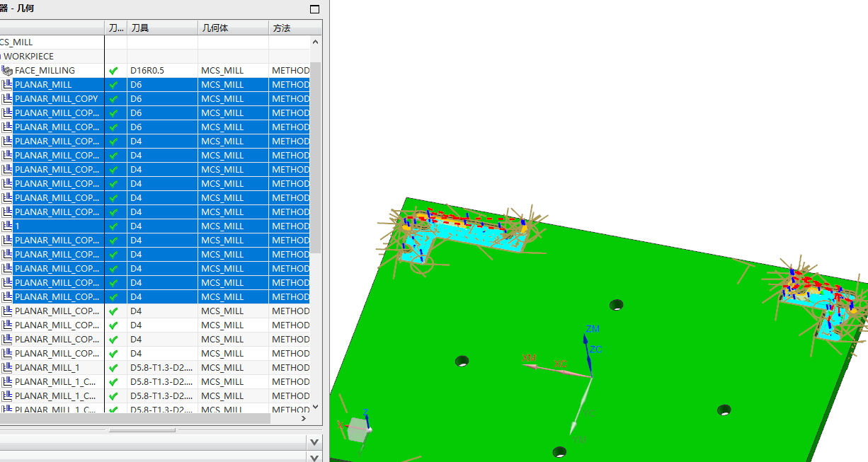Select the XM axis label in viewport
Viewport: 868px width, 462px height.
pos(529,357)
